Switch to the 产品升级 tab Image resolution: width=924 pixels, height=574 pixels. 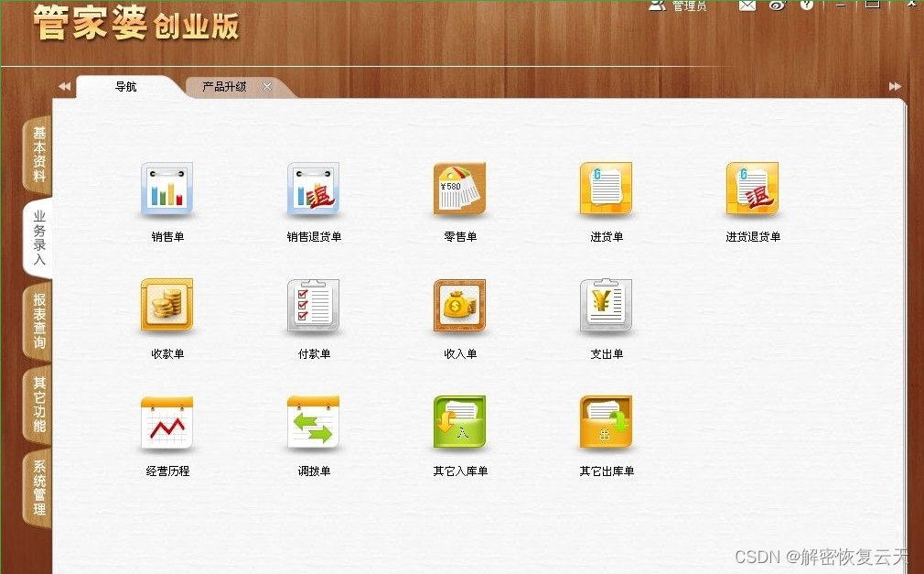click(x=224, y=87)
